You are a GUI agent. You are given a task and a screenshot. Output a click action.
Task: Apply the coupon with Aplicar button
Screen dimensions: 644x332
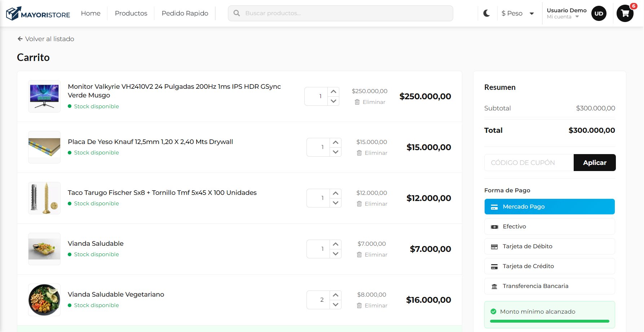point(595,163)
